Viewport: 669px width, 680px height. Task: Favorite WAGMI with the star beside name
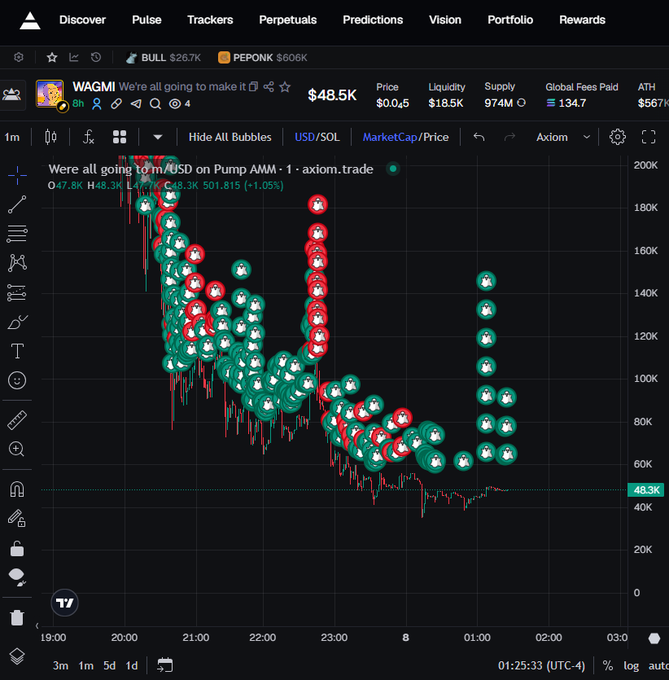(285, 87)
